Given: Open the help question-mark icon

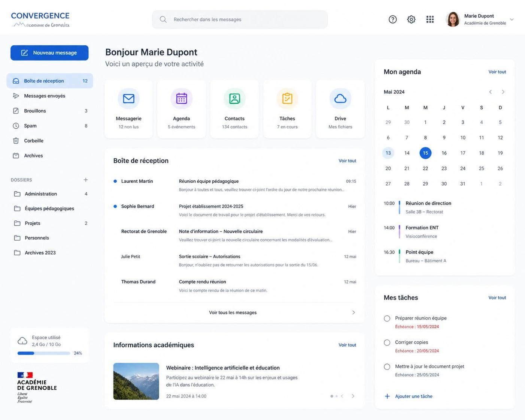Looking at the screenshot, I should (x=392, y=19).
